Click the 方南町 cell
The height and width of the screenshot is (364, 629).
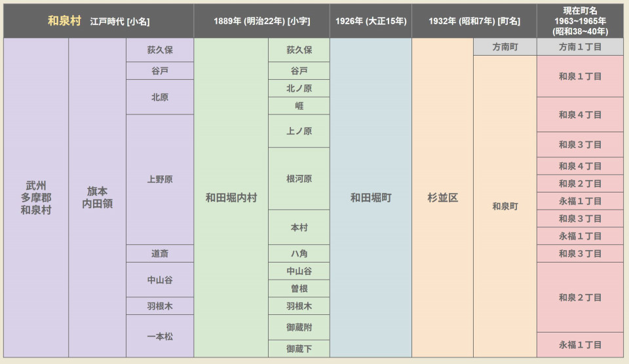coord(505,47)
